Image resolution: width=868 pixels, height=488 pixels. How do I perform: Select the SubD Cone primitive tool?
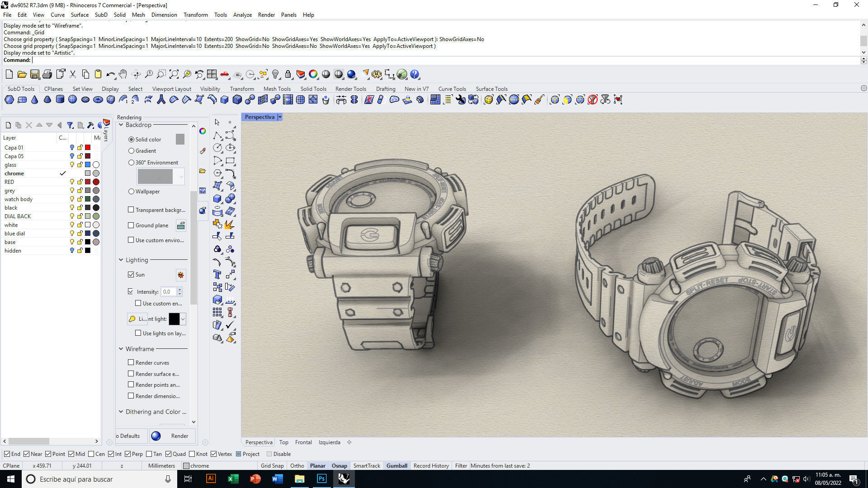pos(34,100)
